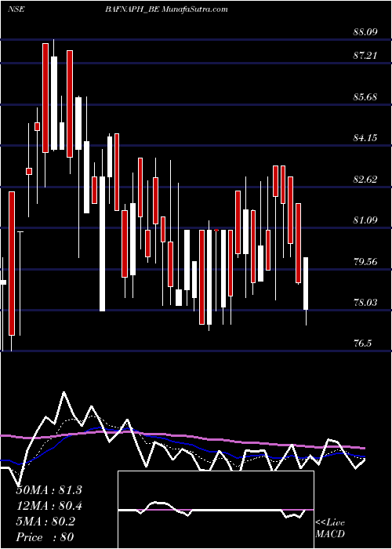Click the 88.09 price level label
The height and width of the screenshot is (549, 392).
pos(365,32)
